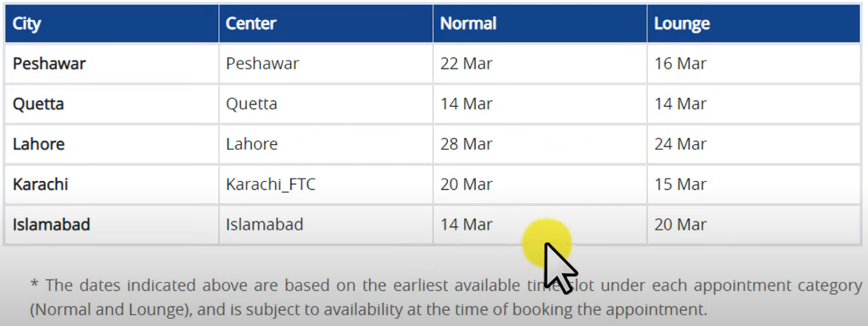Click the Lounge column header
This screenshot has height=326, width=868.
(x=753, y=24)
